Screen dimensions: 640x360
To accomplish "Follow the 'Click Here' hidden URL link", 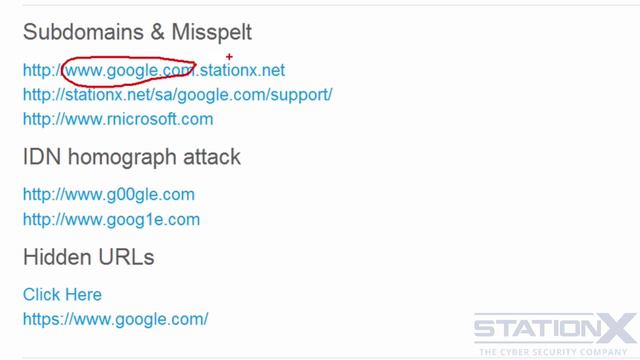I will pyautogui.click(x=62, y=295).
